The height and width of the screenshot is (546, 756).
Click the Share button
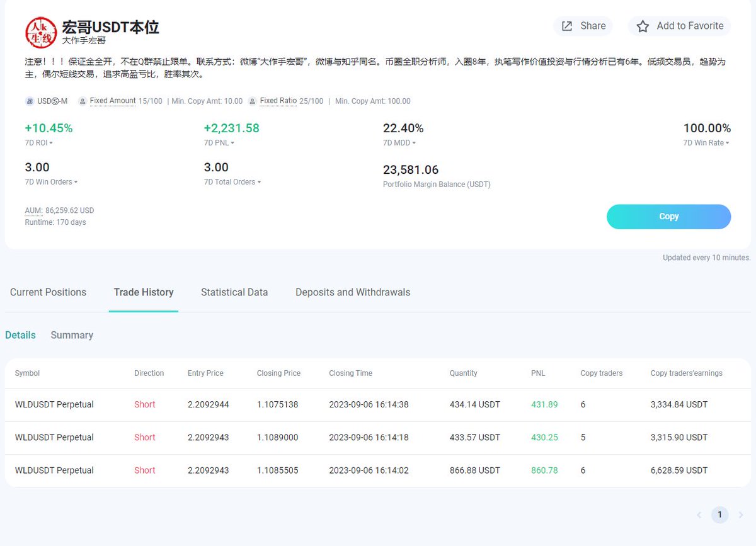583,26
